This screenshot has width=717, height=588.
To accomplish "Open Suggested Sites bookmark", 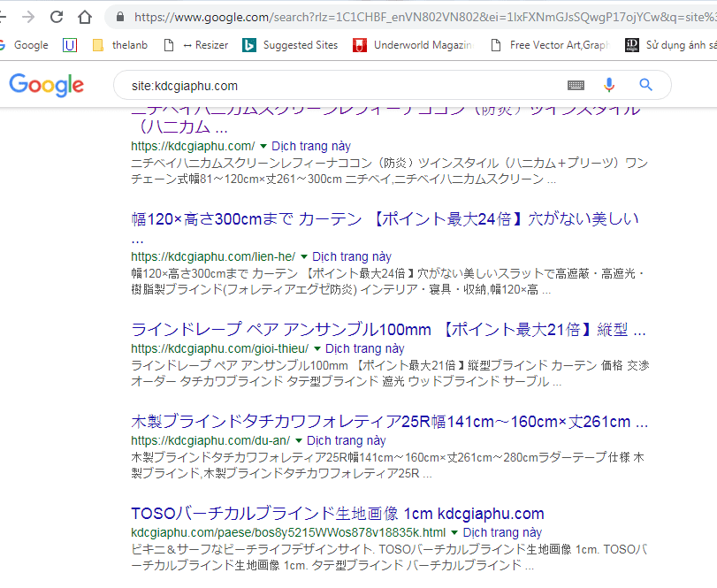I will pos(290,45).
